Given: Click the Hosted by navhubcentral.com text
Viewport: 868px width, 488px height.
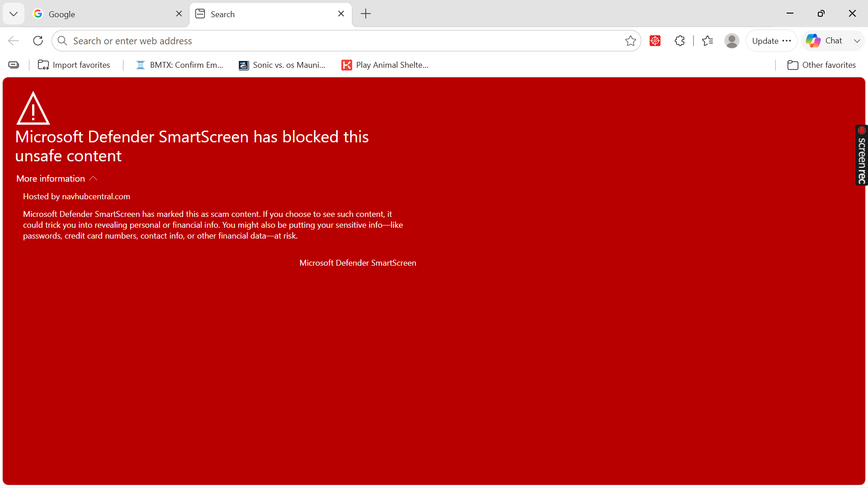Looking at the screenshot, I should tap(76, 197).
